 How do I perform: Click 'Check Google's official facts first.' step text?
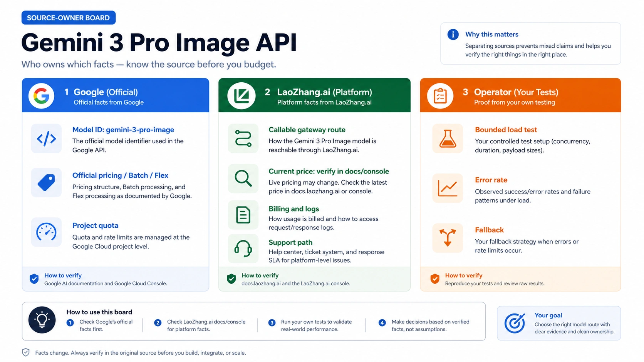click(106, 325)
